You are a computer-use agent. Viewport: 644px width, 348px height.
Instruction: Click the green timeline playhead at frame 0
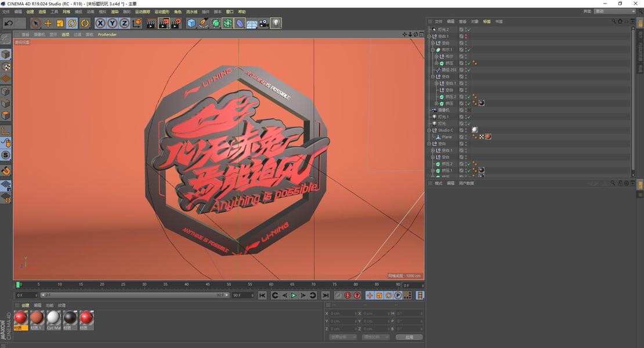pos(18,284)
